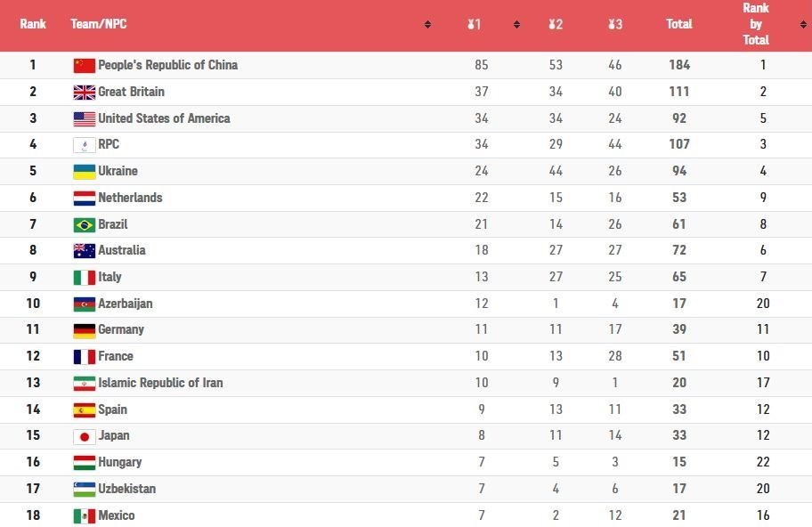The height and width of the screenshot is (527, 812).
Task: Click the Azerbaijan flag icon
Action: click(x=84, y=304)
